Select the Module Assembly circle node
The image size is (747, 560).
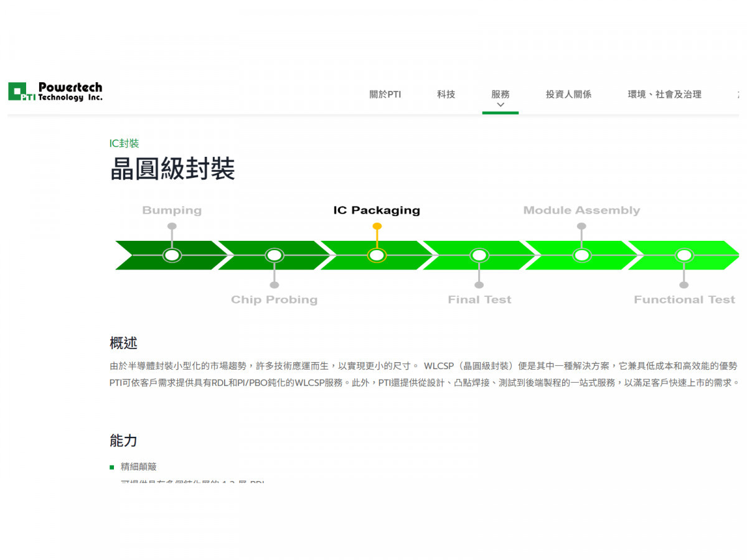(x=581, y=255)
